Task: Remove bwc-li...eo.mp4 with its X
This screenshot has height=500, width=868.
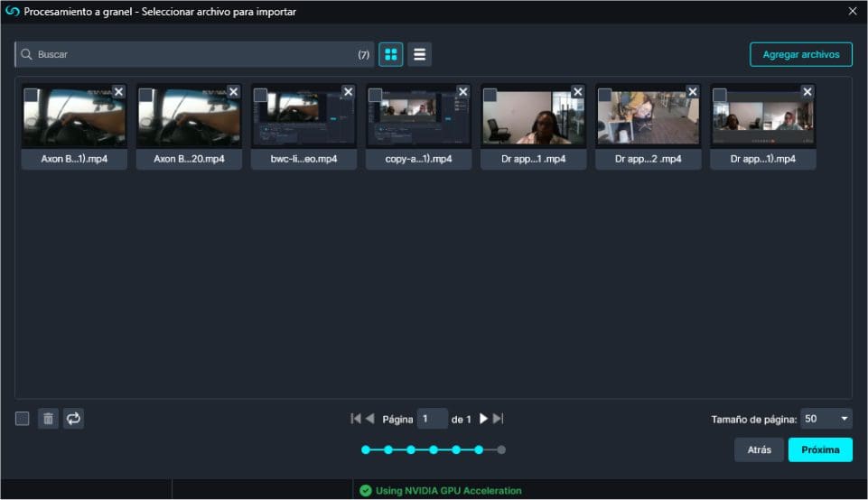Action: [349, 92]
